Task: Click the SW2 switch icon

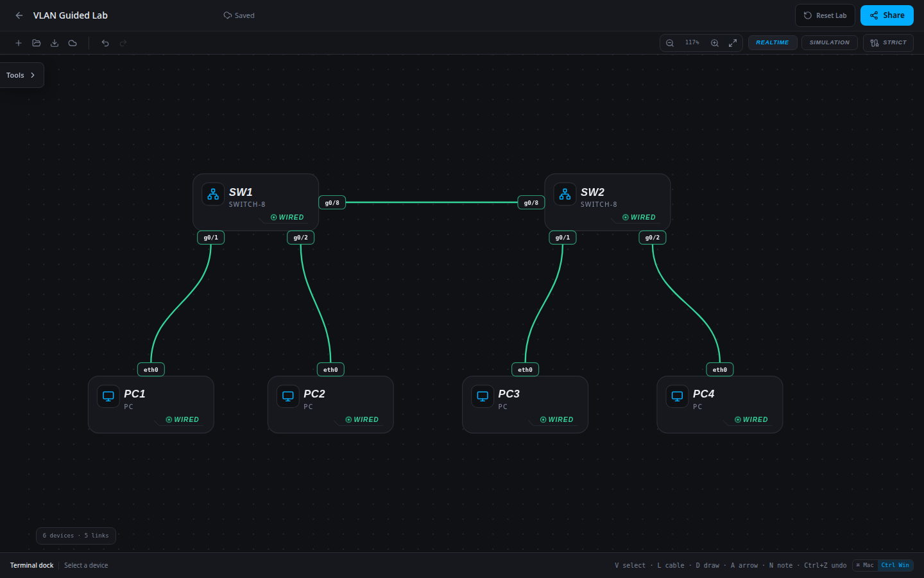Action: pos(565,194)
